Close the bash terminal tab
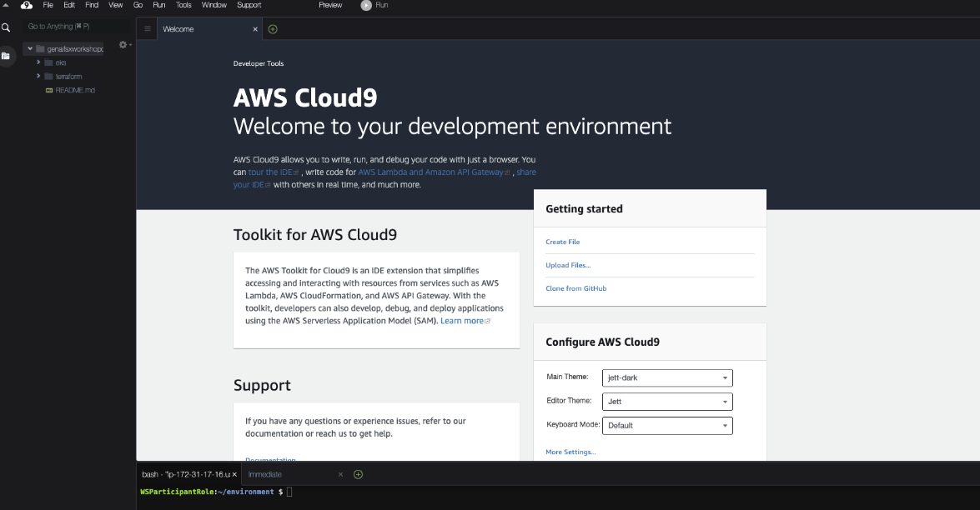Image resolution: width=980 pixels, height=510 pixels. (234, 474)
